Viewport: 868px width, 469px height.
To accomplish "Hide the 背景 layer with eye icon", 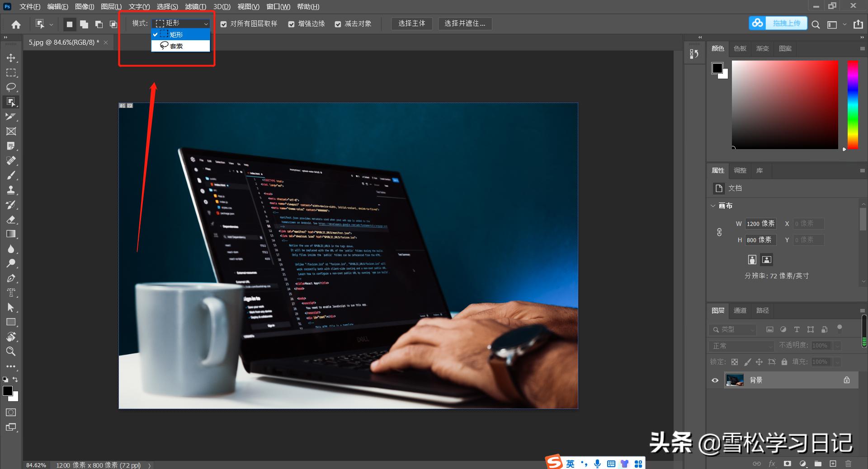I will pyautogui.click(x=715, y=380).
